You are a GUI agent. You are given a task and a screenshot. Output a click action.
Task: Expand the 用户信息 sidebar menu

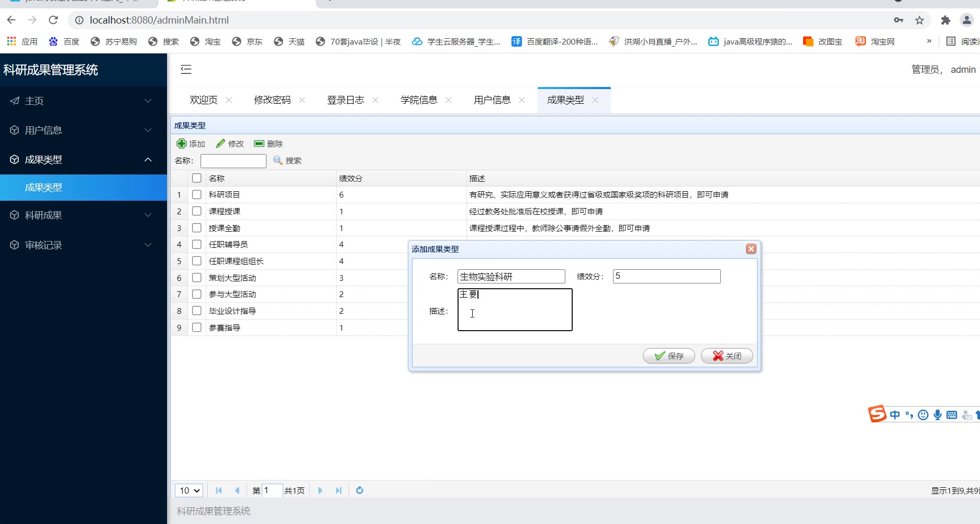[83, 130]
